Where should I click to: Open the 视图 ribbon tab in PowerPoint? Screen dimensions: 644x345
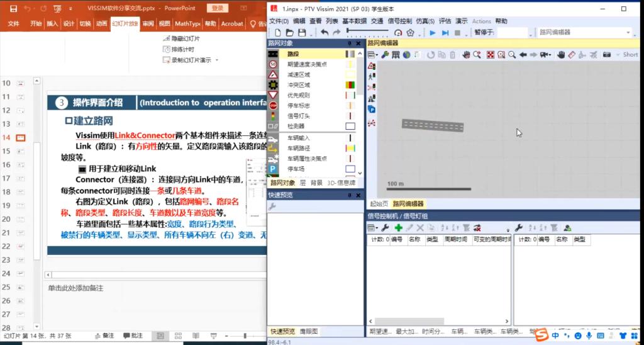tap(164, 24)
